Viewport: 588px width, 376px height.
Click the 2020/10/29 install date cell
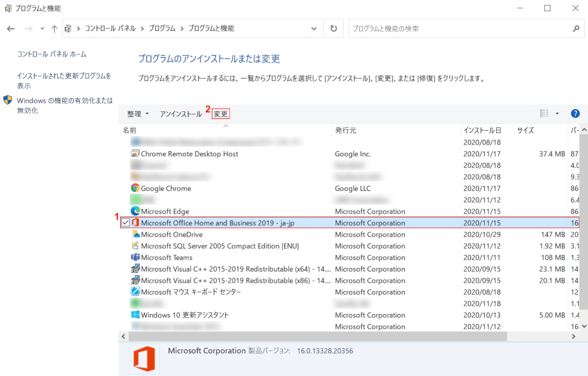pyautogui.click(x=482, y=235)
